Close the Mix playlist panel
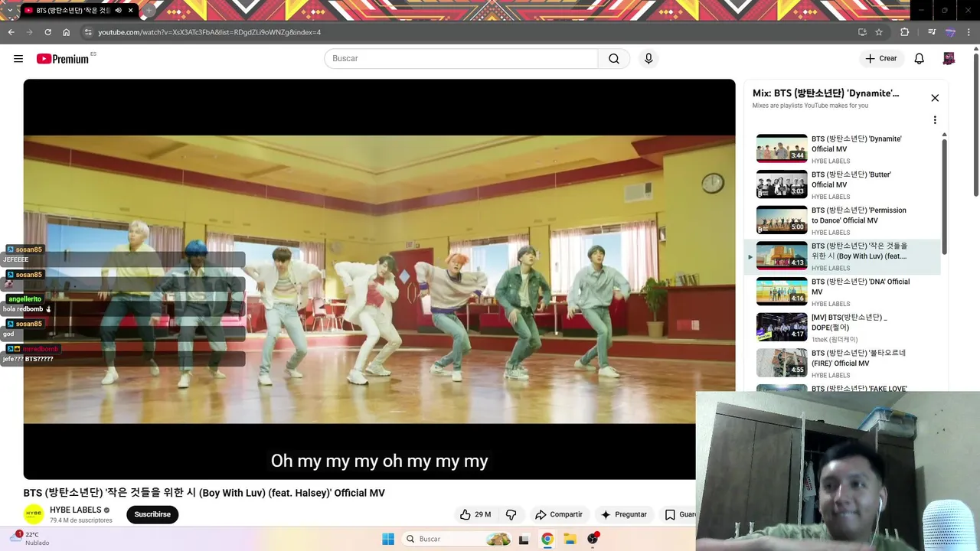Viewport: 980px width, 551px height. tap(935, 98)
